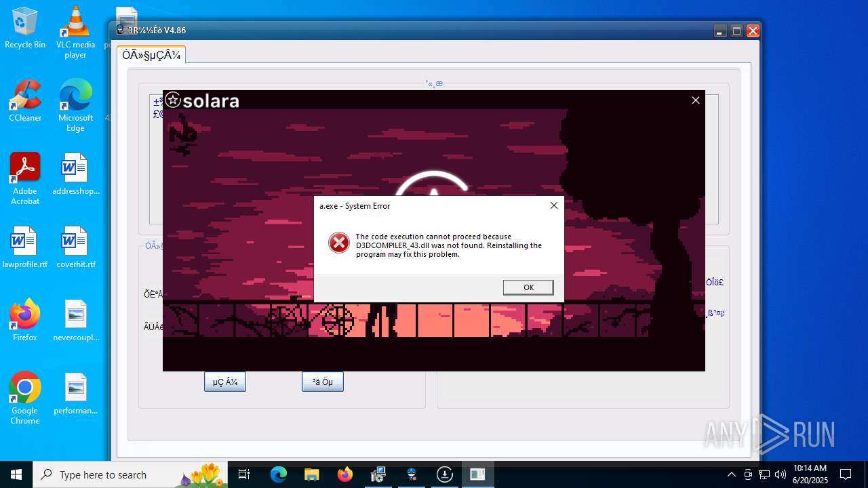The image size is (868, 488).
Task: Select the Google Chrome desktop shortcut
Action: click(x=25, y=399)
